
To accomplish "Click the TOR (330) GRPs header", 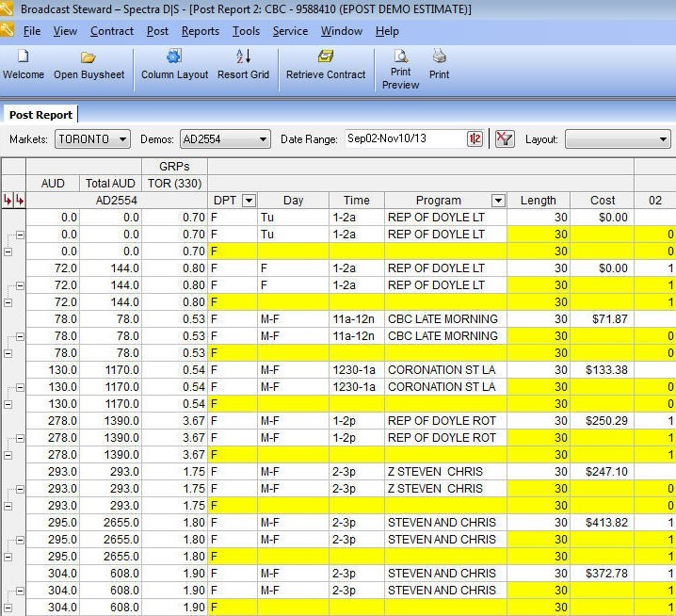I will [174, 184].
